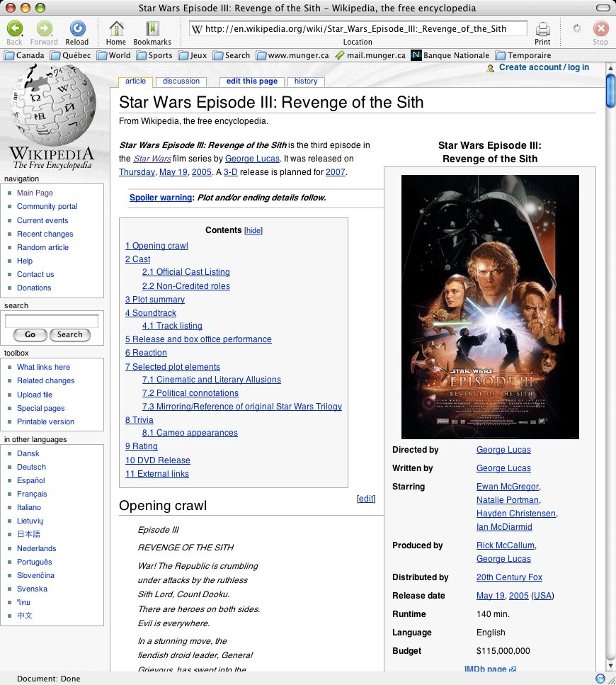Click the Revenge of the Sith poster image

(490, 307)
